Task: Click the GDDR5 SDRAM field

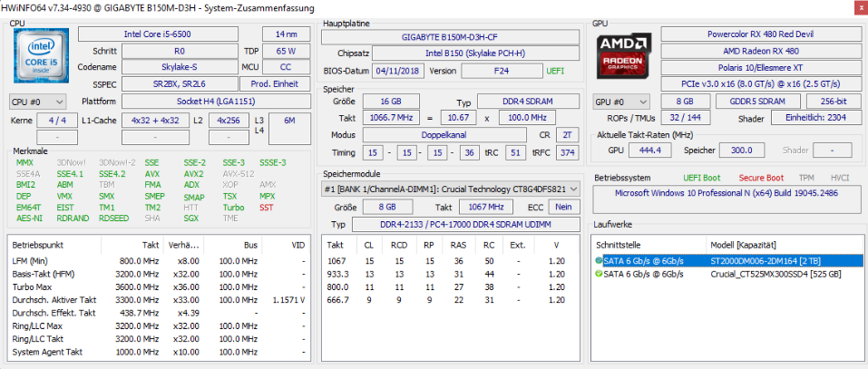Action: pos(758,102)
